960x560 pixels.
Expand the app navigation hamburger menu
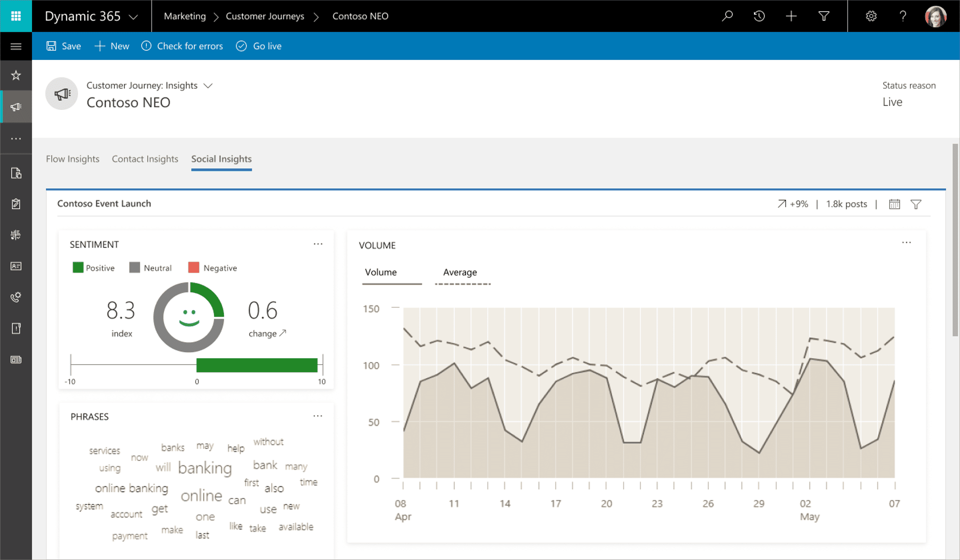[x=16, y=46]
